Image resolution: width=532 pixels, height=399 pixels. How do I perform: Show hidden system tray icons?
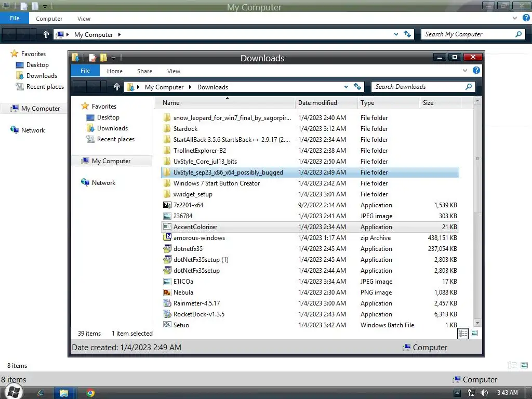(457, 393)
